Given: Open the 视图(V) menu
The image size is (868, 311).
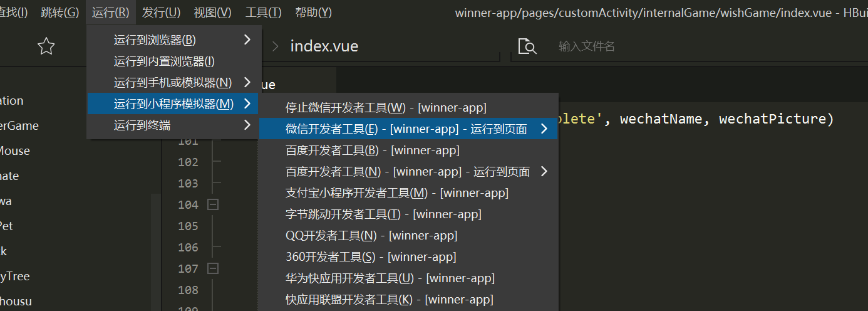Looking at the screenshot, I should 212,13.
